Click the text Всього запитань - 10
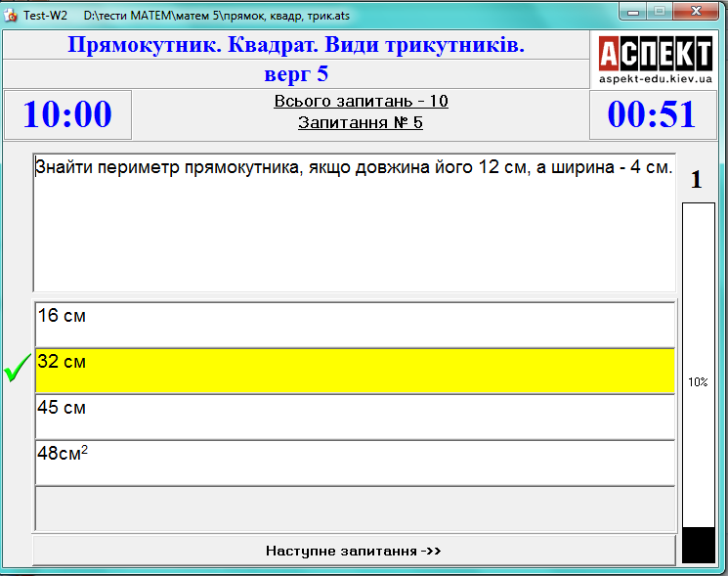 click(x=361, y=102)
